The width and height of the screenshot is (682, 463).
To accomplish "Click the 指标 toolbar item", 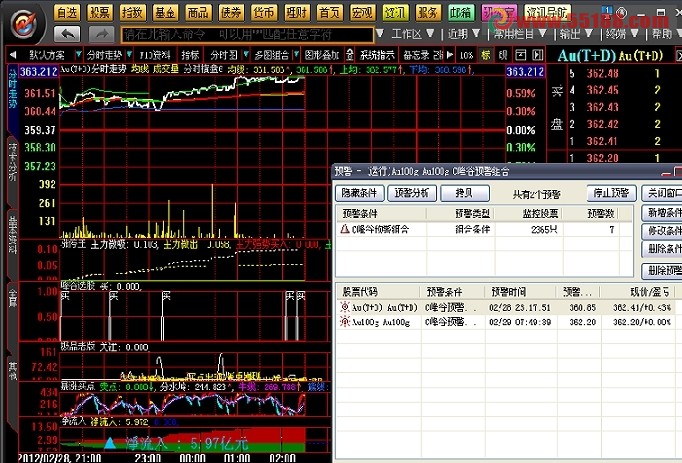I will (x=190, y=55).
